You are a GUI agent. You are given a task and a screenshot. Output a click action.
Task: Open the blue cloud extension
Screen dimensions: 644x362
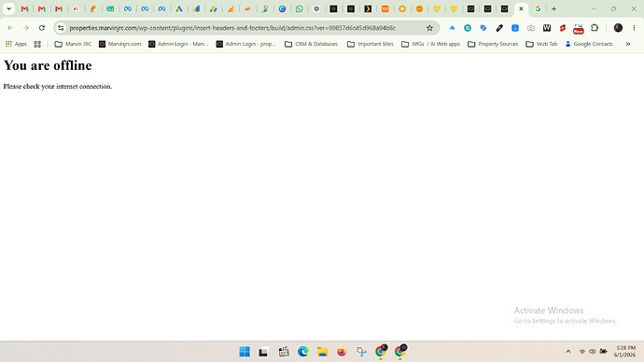pyautogui.click(x=452, y=28)
